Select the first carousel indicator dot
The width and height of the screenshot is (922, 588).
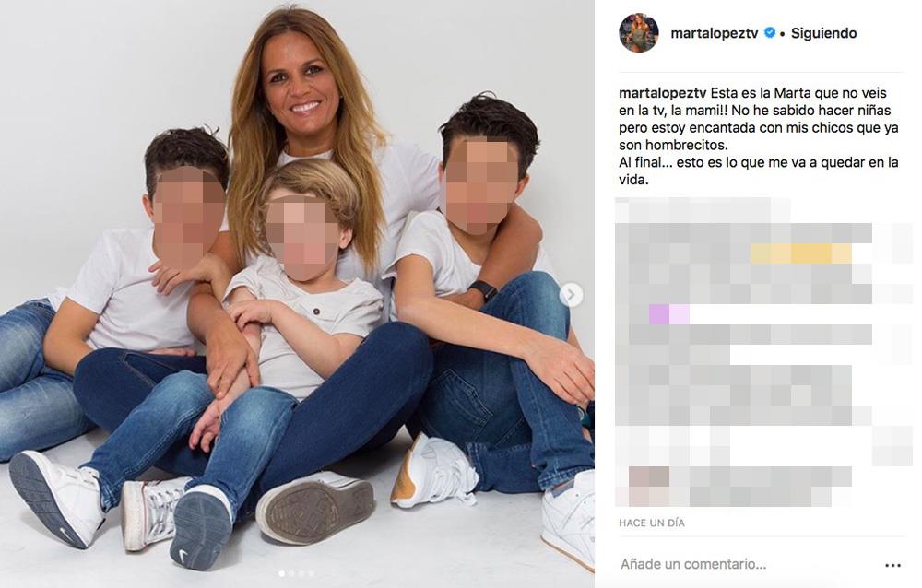pos(282,573)
